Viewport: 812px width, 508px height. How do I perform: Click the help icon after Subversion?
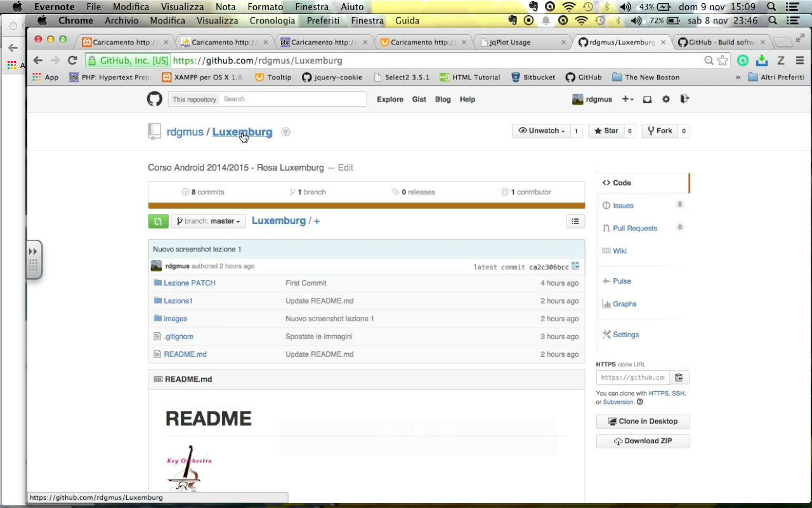click(639, 402)
